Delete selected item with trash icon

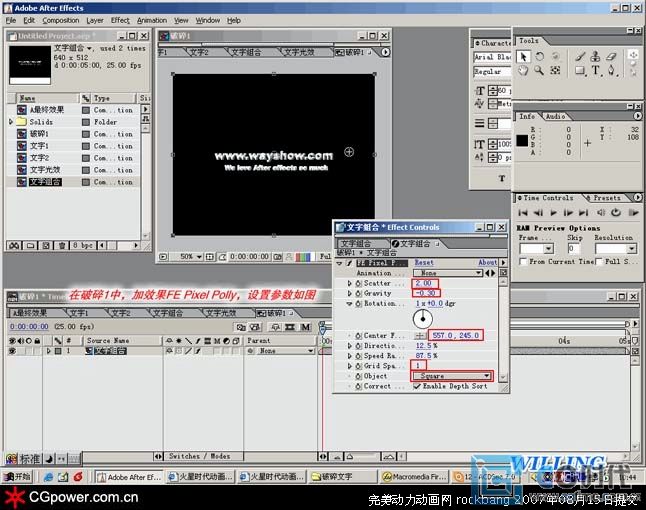[61, 246]
